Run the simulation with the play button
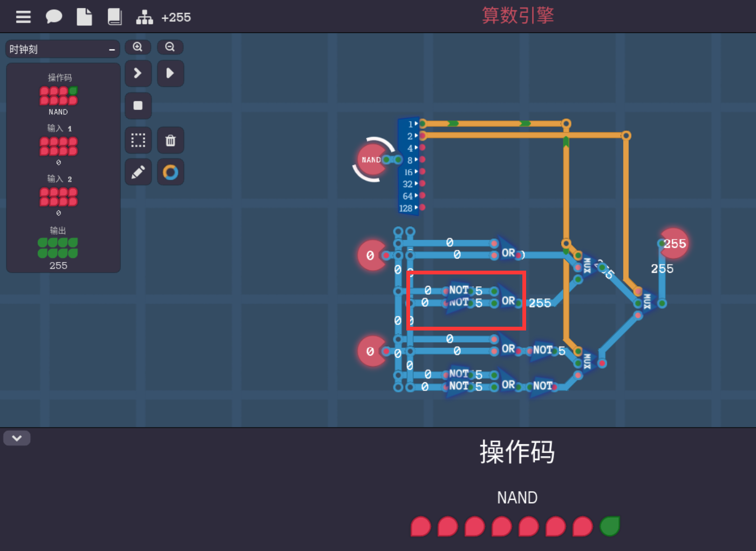Screen dimensions: 756x551 coord(170,73)
